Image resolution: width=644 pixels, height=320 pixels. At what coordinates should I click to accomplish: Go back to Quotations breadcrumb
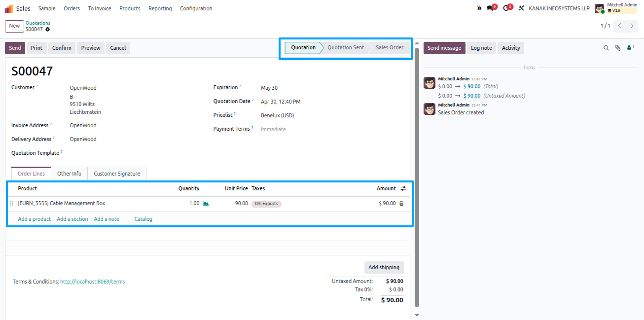(38, 23)
